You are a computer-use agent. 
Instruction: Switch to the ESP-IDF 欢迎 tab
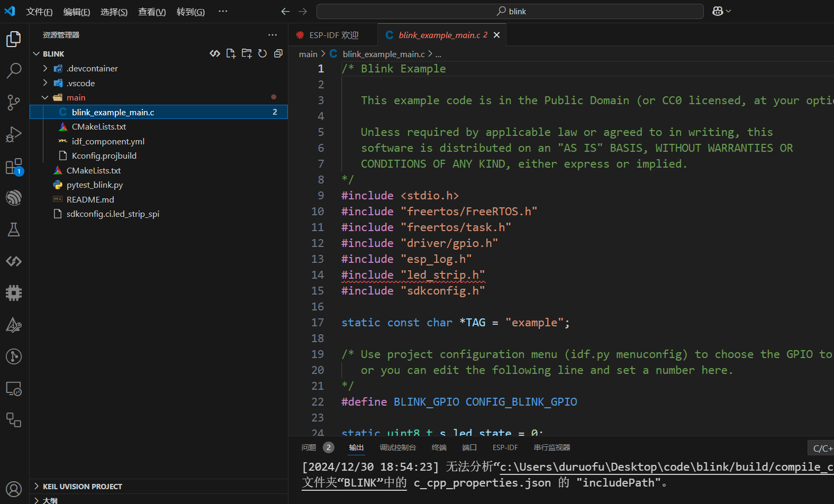point(333,35)
